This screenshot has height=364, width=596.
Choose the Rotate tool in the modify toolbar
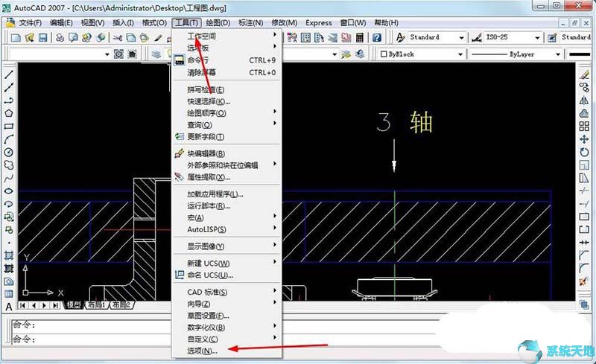584,152
